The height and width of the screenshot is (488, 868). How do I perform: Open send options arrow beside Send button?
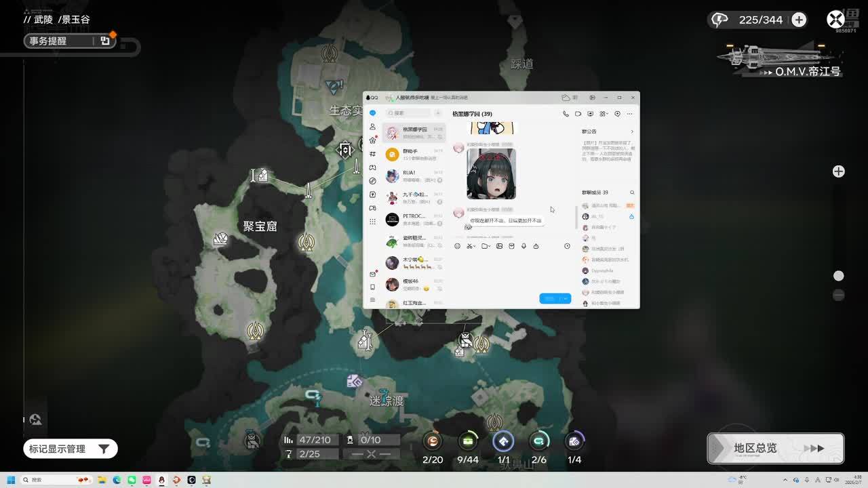566,299
